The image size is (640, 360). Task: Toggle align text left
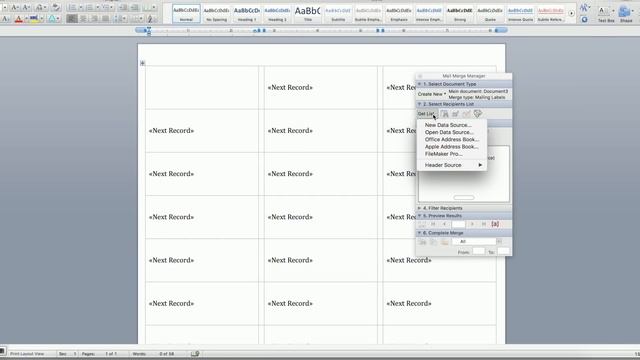tap(72, 19)
